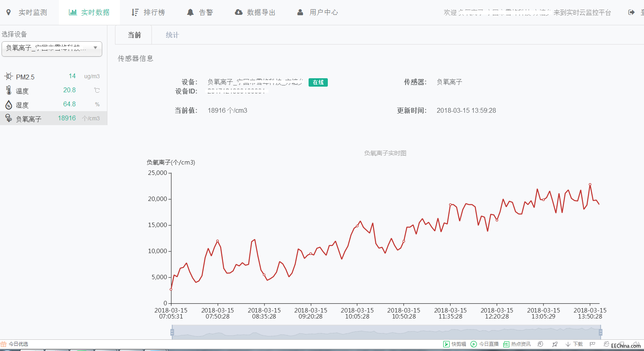Viewport: 644px width, 351px height.
Task: Click the user profile icon
Action: point(300,12)
